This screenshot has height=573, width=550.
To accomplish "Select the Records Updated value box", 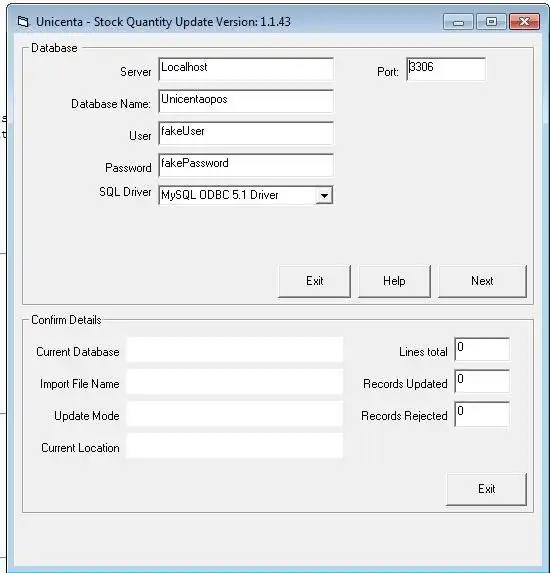I will 482,381.
